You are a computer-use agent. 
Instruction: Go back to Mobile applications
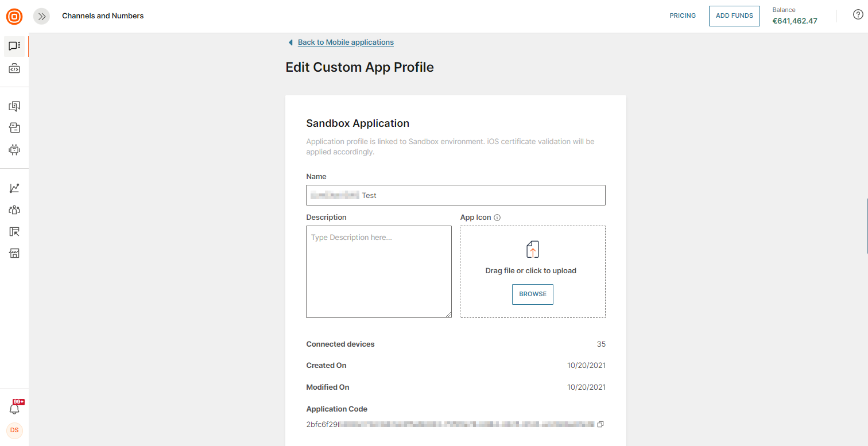pyautogui.click(x=345, y=42)
